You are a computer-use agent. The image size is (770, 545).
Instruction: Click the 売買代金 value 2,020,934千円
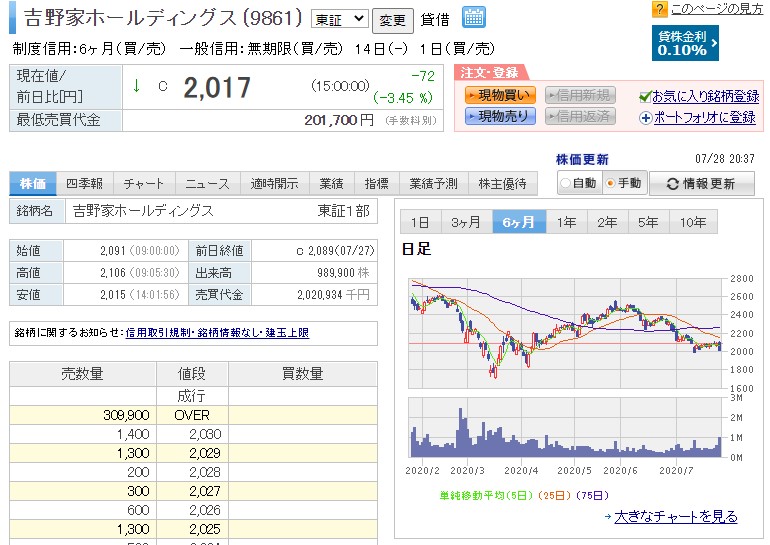point(333,295)
